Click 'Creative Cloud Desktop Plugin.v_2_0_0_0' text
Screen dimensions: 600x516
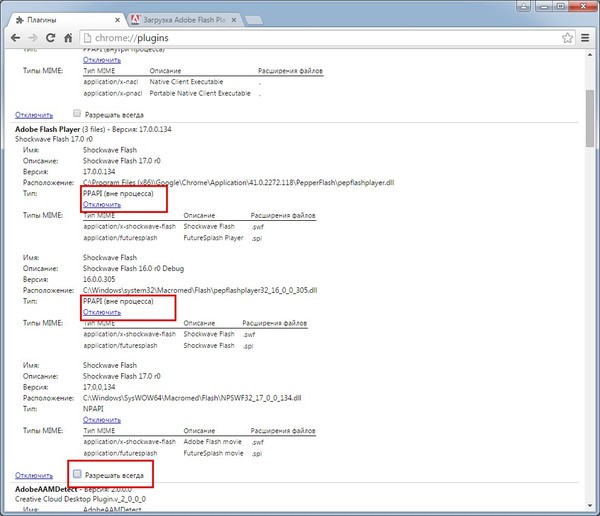80,500
